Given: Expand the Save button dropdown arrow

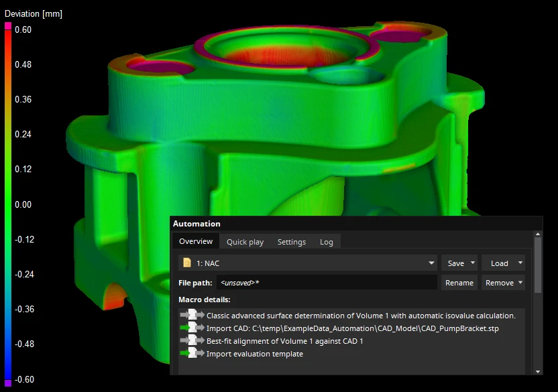Looking at the screenshot, I should 473,263.
